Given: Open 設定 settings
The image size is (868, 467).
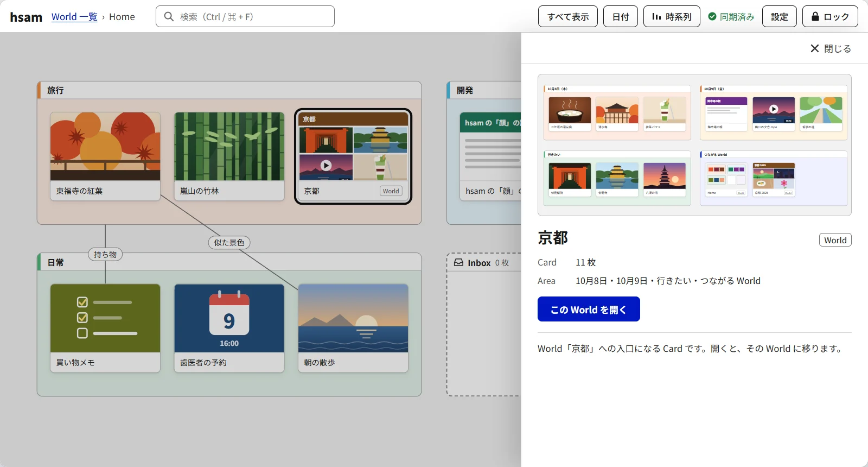Looking at the screenshot, I should tap(780, 16).
